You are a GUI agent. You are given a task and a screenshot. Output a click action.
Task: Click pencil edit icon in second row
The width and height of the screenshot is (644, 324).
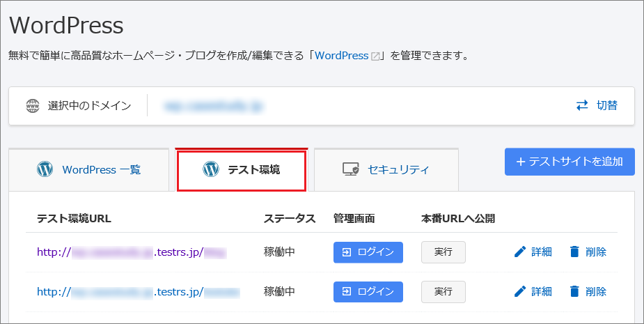(x=520, y=291)
